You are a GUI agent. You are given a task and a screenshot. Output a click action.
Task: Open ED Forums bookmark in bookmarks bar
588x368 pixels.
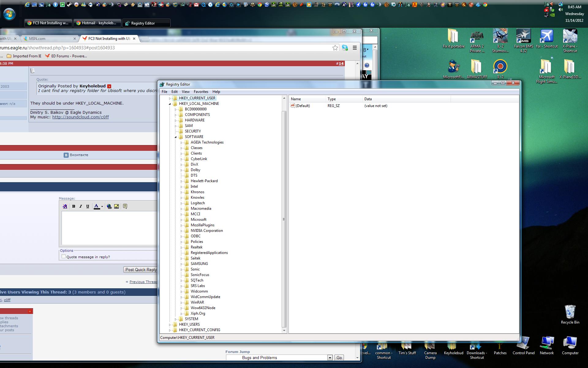tap(66, 56)
